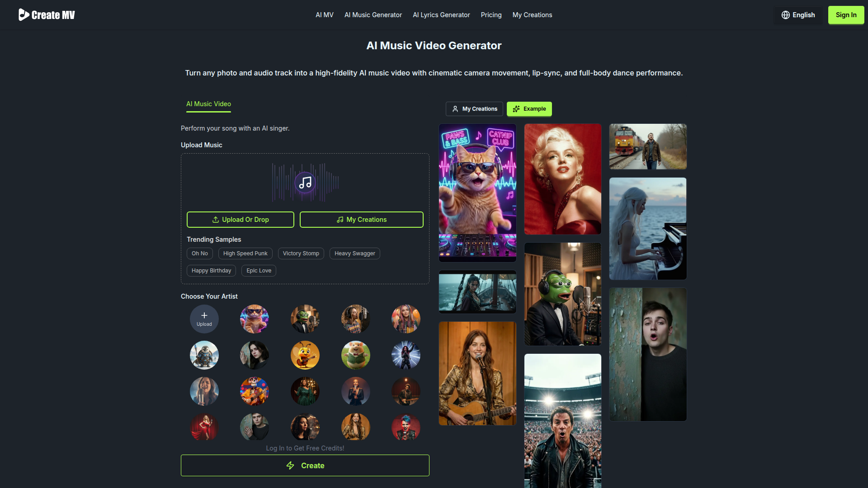Pick the bee with guitar avatar
This screenshot has height=488, width=868.
(305, 355)
